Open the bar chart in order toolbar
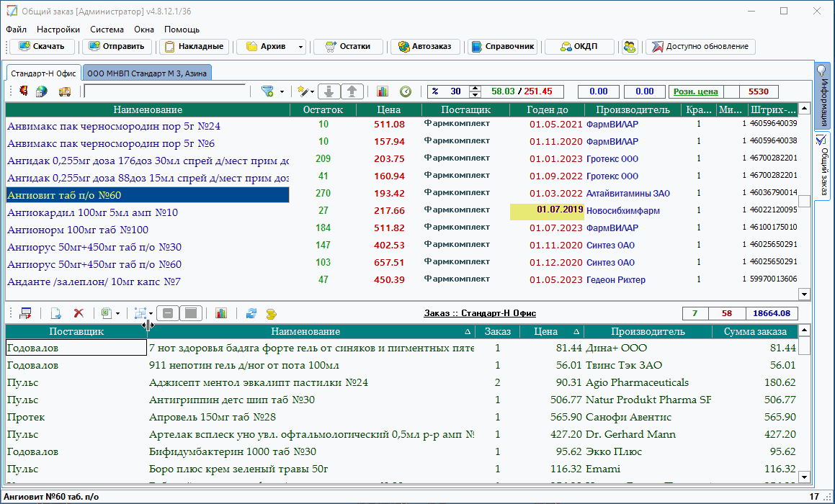The width and height of the screenshot is (835, 504). tap(221, 313)
